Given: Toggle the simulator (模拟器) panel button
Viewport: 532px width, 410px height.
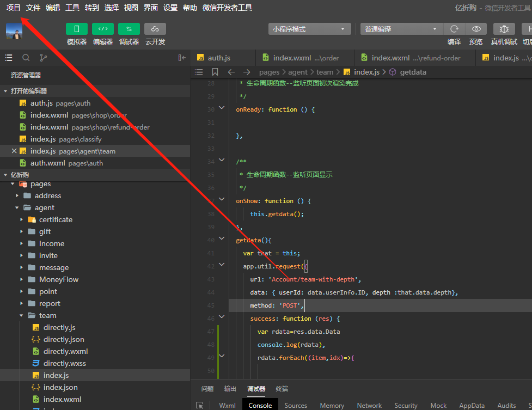Looking at the screenshot, I should point(77,29).
